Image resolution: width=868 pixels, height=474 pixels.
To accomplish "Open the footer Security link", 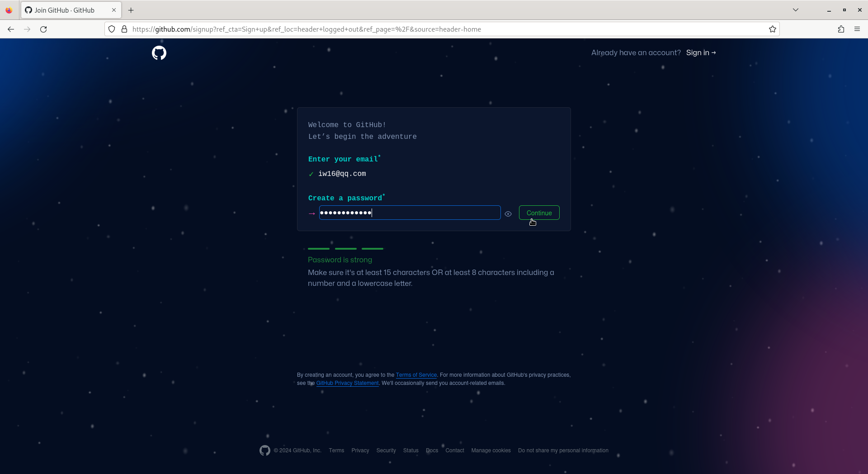I will pyautogui.click(x=386, y=450).
